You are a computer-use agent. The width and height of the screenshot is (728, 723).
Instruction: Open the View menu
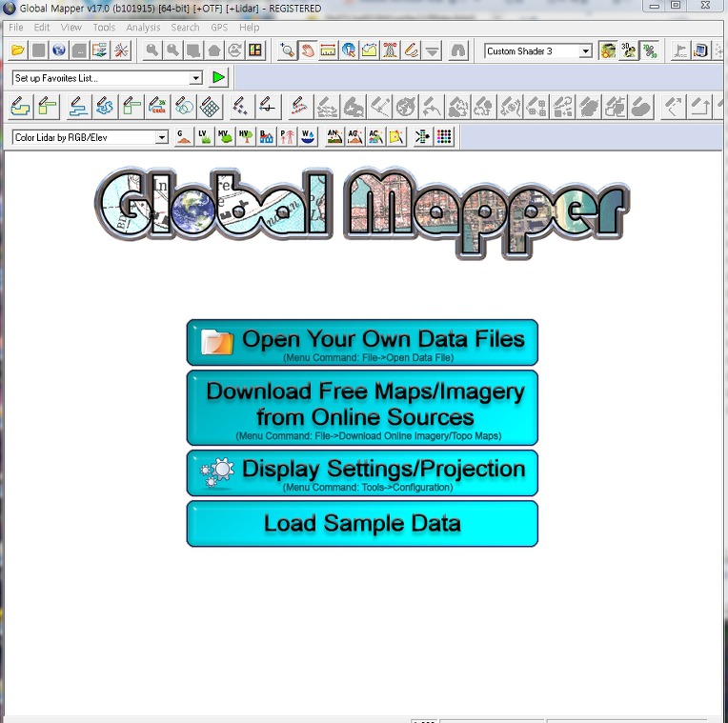[71, 28]
